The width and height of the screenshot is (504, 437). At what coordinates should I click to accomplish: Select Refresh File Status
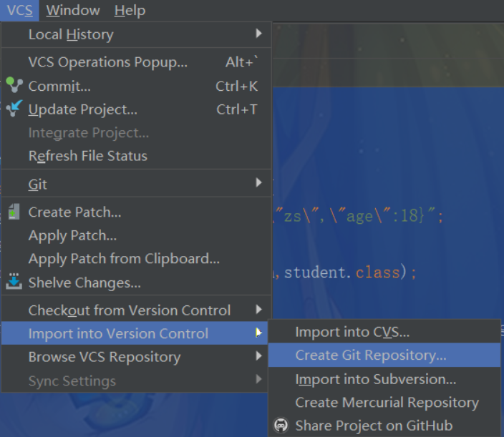coord(136,156)
